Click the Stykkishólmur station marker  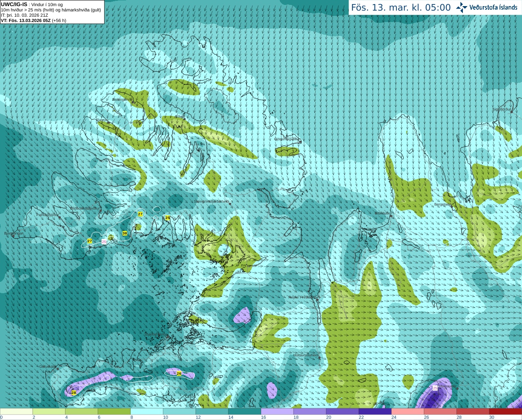pyautogui.click(x=168, y=336)
